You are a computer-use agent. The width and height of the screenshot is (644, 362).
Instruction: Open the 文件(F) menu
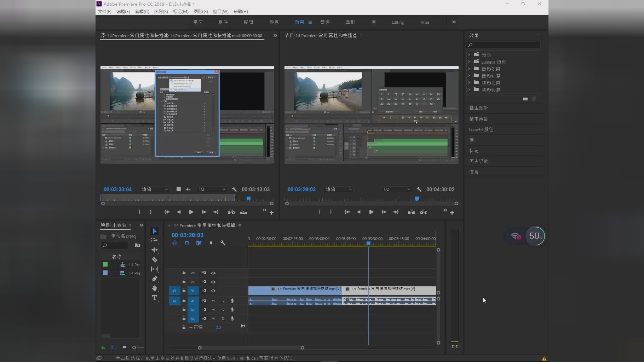click(105, 12)
